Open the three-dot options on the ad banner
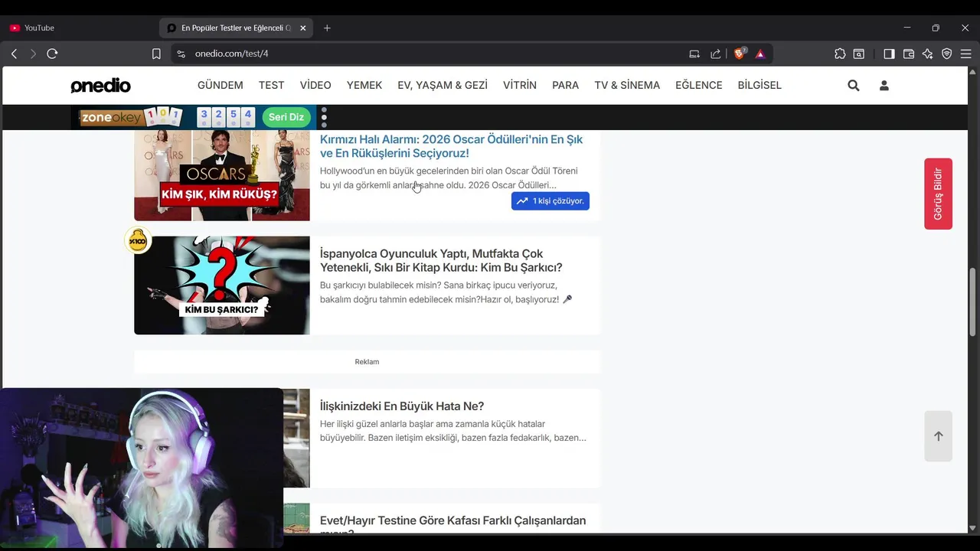The height and width of the screenshot is (551, 980). [x=324, y=117]
